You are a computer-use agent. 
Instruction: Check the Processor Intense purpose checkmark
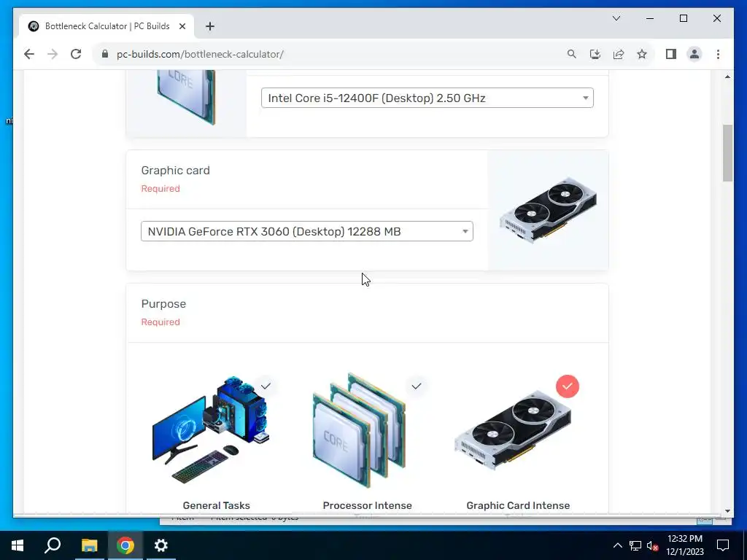pyautogui.click(x=417, y=386)
